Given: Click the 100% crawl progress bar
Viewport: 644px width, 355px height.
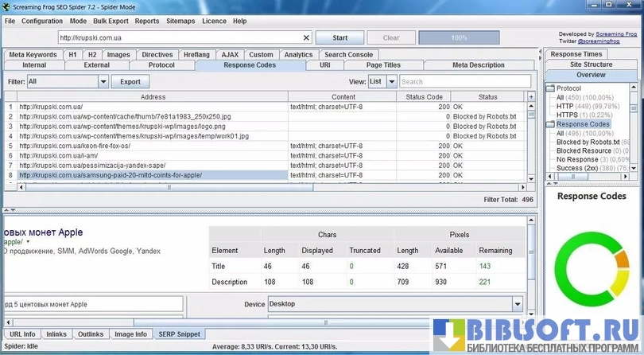Looking at the screenshot, I should 459,37.
